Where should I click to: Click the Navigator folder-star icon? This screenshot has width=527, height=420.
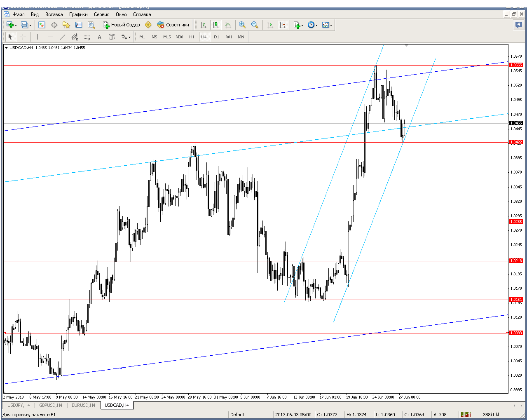(x=66, y=25)
